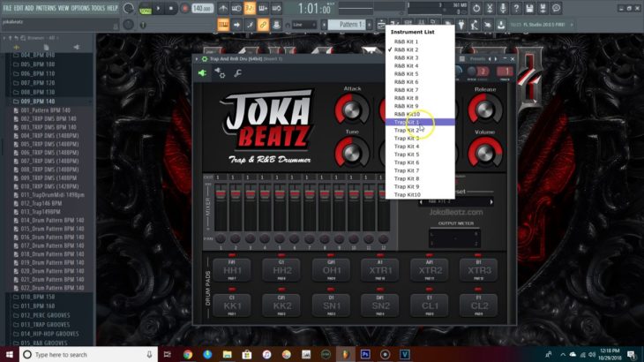Click the speech bubble chat icon

[x=556, y=8]
